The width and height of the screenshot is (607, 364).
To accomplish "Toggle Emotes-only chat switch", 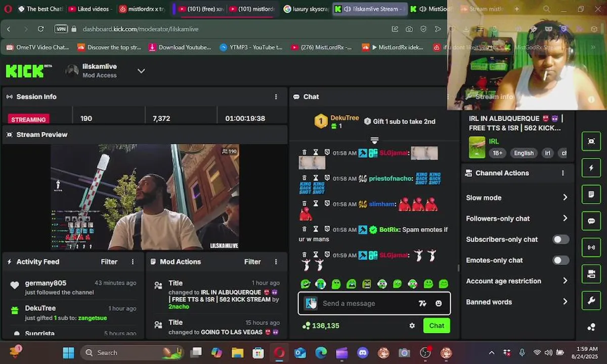I will pyautogui.click(x=560, y=260).
